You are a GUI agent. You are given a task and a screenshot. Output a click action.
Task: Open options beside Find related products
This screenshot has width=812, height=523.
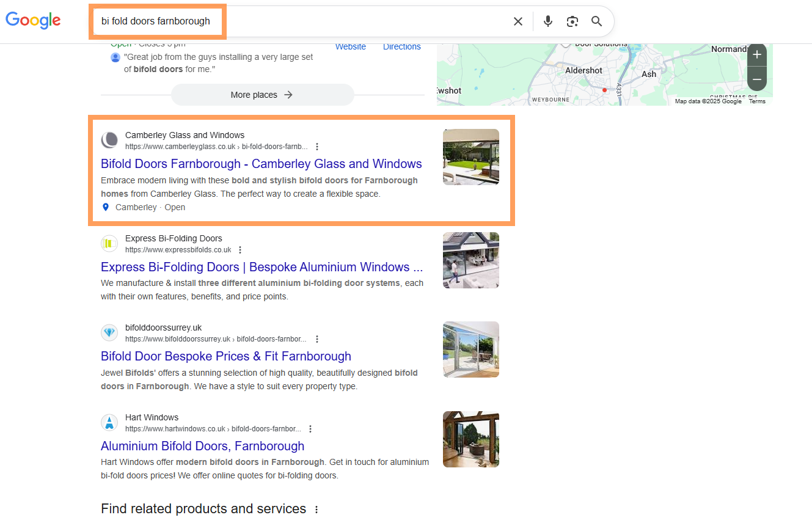coord(316,510)
